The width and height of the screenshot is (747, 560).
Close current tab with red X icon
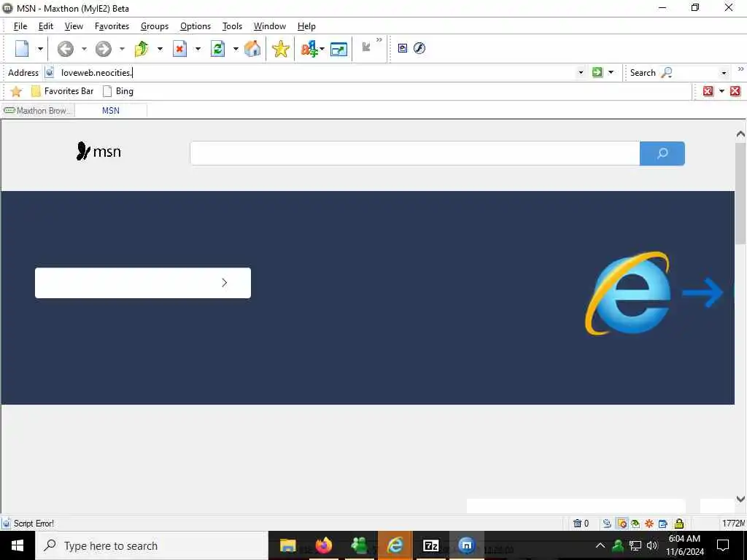click(708, 91)
